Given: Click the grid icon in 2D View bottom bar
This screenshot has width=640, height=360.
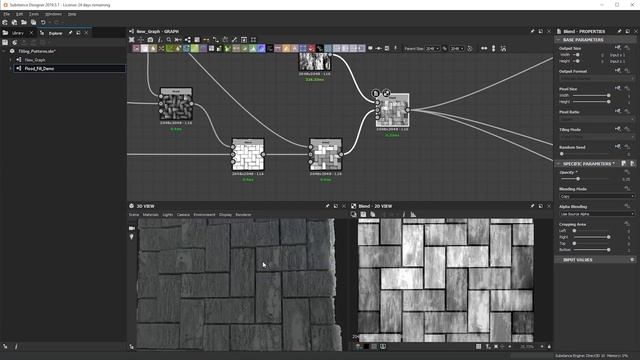Looking at the screenshot, I should [478, 347].
